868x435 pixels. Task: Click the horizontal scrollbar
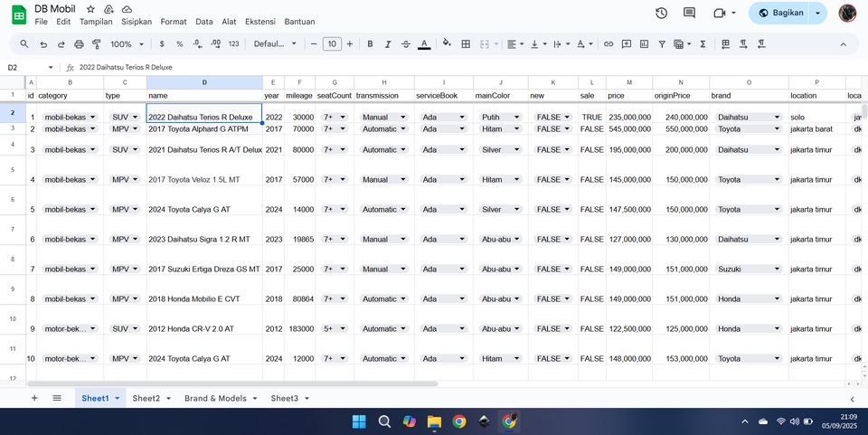232,383
